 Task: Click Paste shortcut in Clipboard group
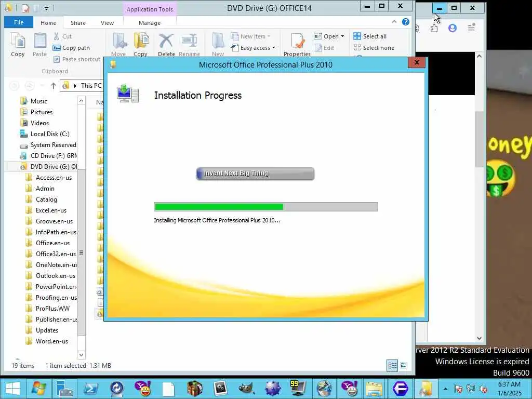tap(77, 59)
